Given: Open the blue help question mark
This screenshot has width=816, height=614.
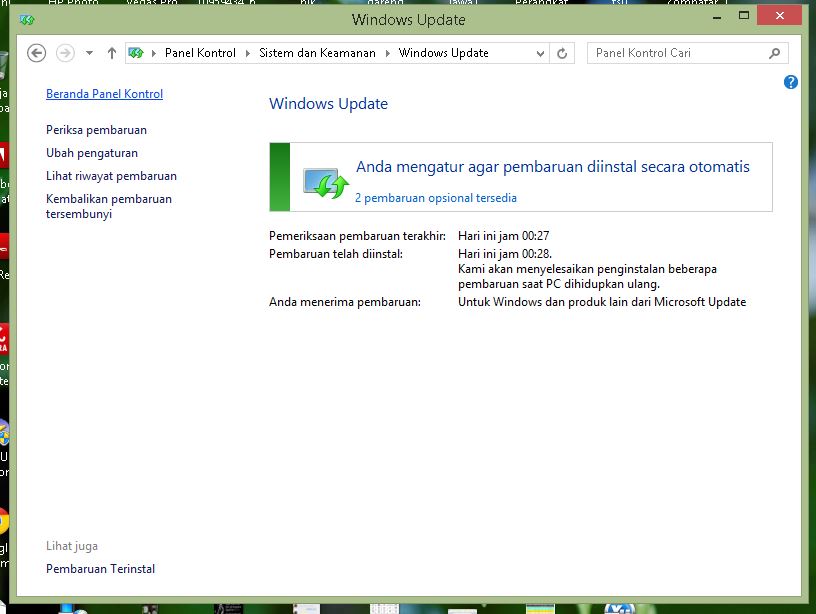Looking at the screenshot, I should pyautogui.click(x=790, y=82).
